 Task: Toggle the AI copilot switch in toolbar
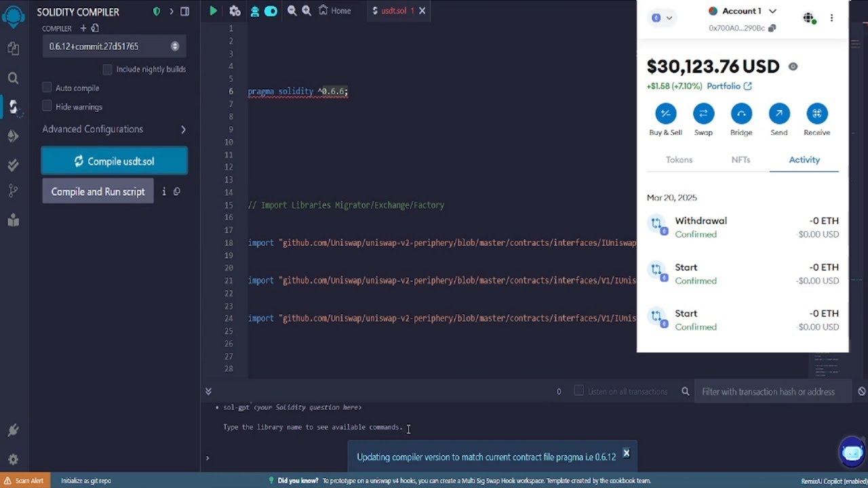click(271, 11)
